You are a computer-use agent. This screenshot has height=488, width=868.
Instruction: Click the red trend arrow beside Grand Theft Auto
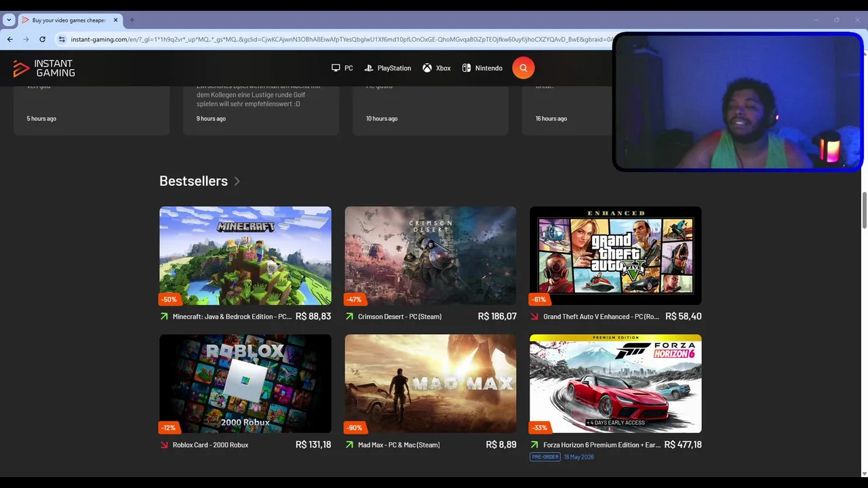click(x=534, y=317)
